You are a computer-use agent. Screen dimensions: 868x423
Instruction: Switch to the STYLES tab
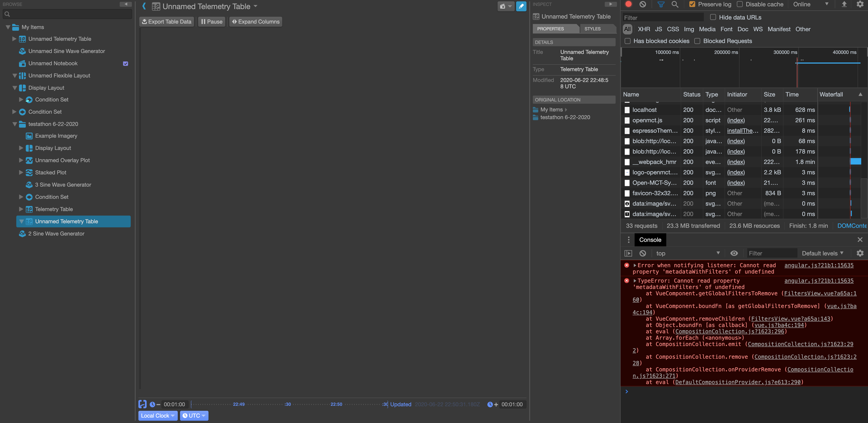pos(592,29)
